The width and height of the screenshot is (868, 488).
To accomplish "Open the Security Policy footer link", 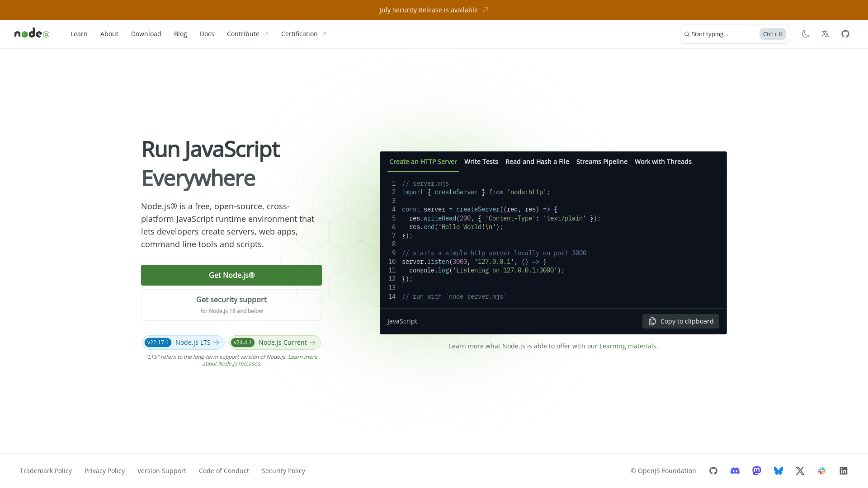I will [283, 471].
